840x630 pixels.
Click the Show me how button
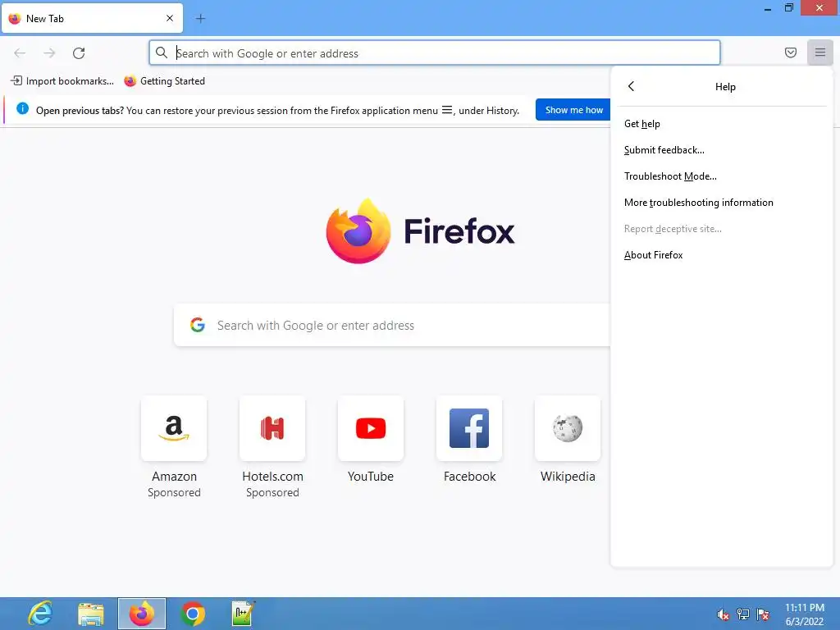point(573,110)
